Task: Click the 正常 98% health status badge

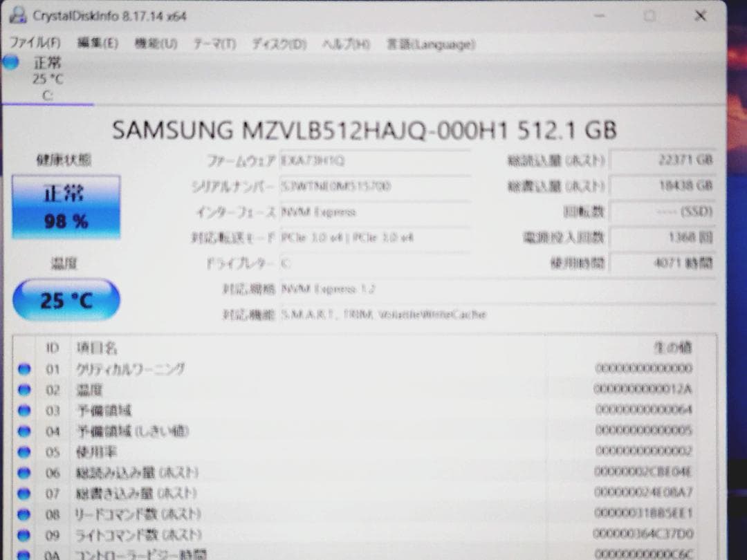Action: pyautogui.click(x=66, y=205)
